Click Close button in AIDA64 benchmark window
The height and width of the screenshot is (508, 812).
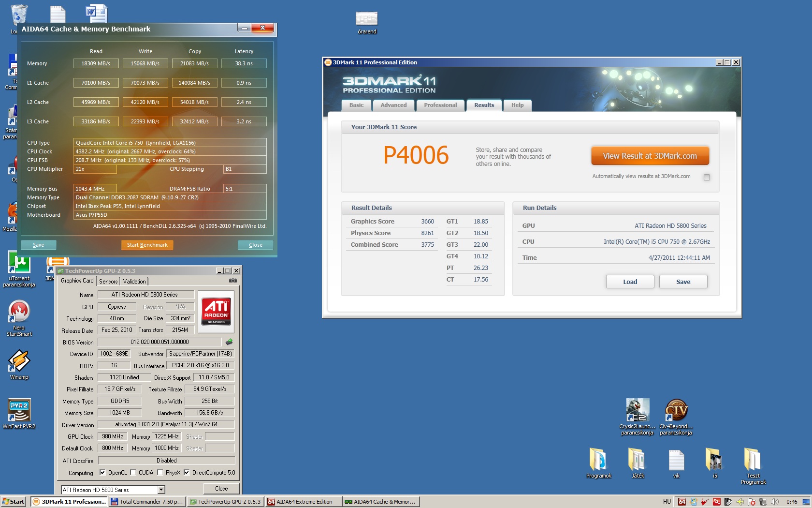coord(255,245)
